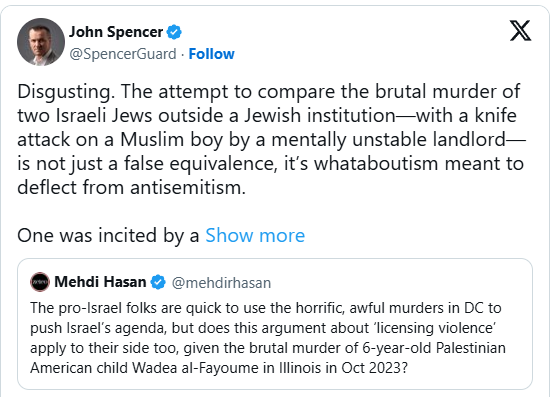Click the 'One was incited by a' line
The height and width of the screenshot is (397, 554).
pos(108,235)
